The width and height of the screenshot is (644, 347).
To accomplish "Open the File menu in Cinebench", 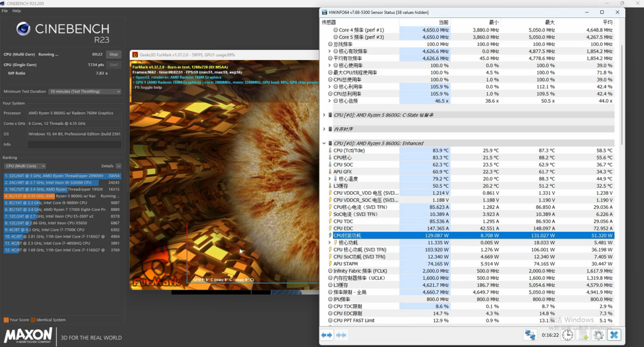I will (x=5, y=11).
